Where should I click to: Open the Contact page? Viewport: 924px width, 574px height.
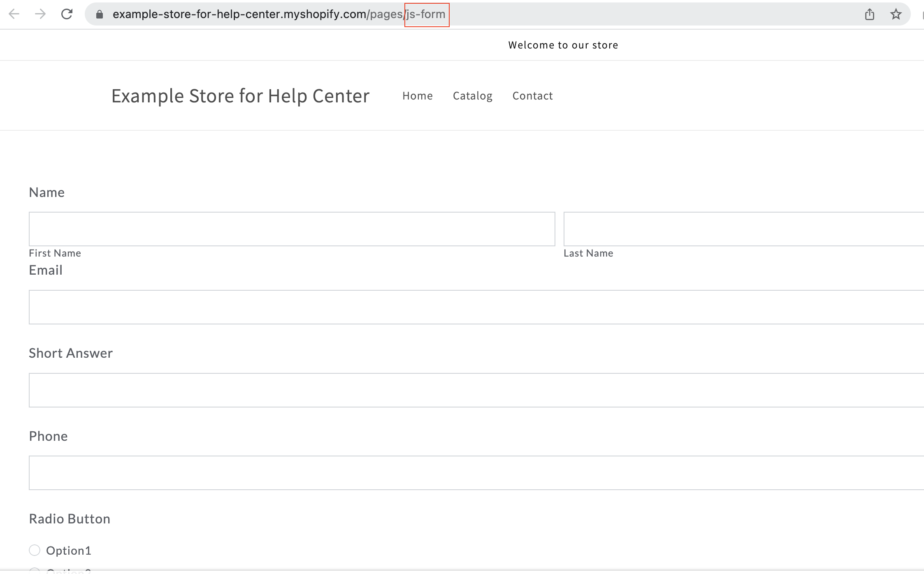(532, 95)
